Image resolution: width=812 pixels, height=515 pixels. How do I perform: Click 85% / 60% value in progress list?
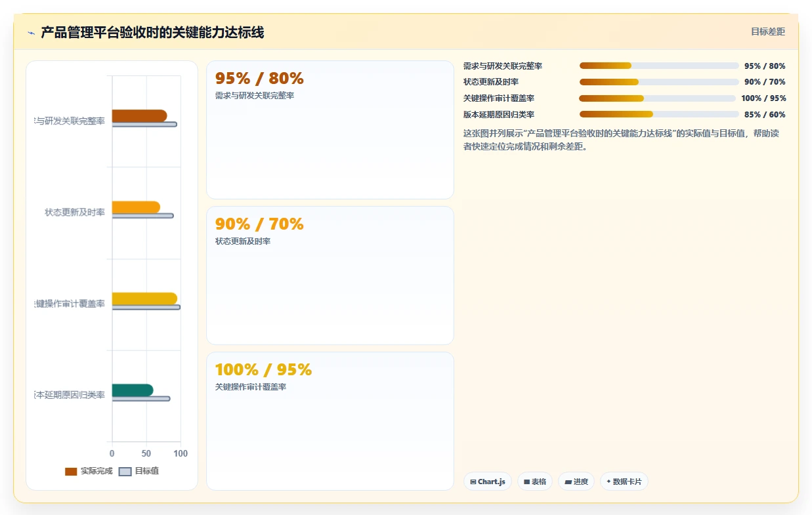click(765, 115)
